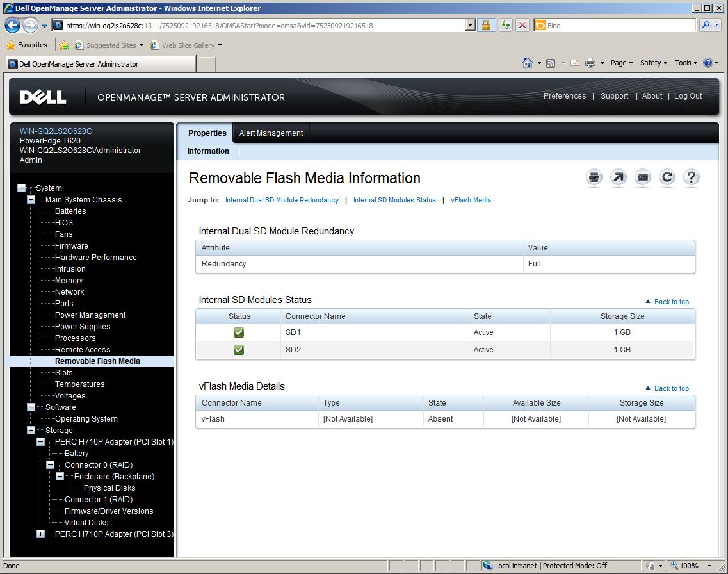The image size is (728, 574).
Task: Jump to Internal Dual SD Module Redundancy
Action: click(x=282, y=200)
